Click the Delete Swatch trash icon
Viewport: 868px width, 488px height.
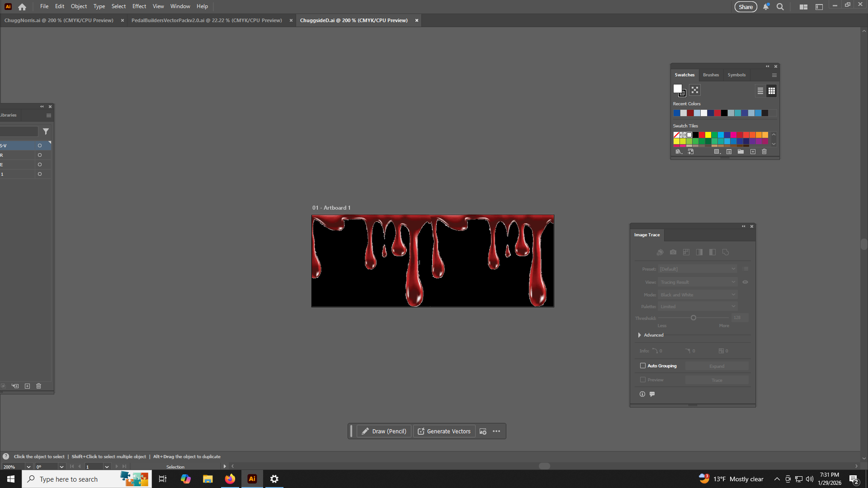[x=764, y=152]
